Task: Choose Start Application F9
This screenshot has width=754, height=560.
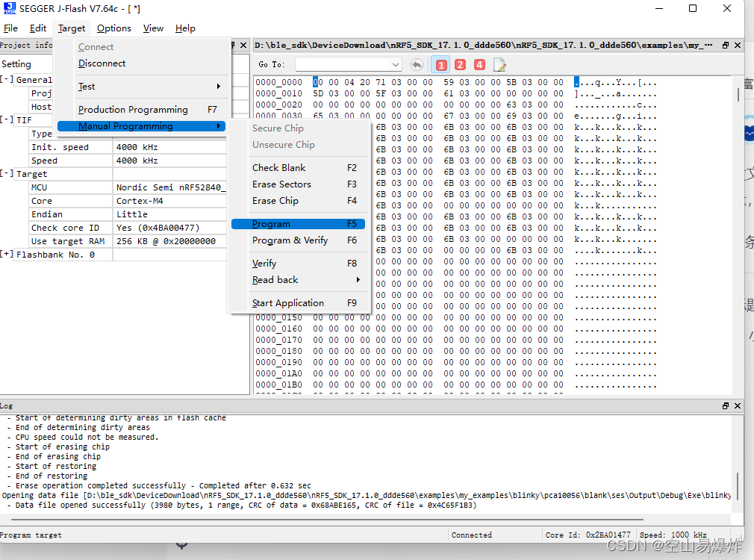Action: (298, 303)
